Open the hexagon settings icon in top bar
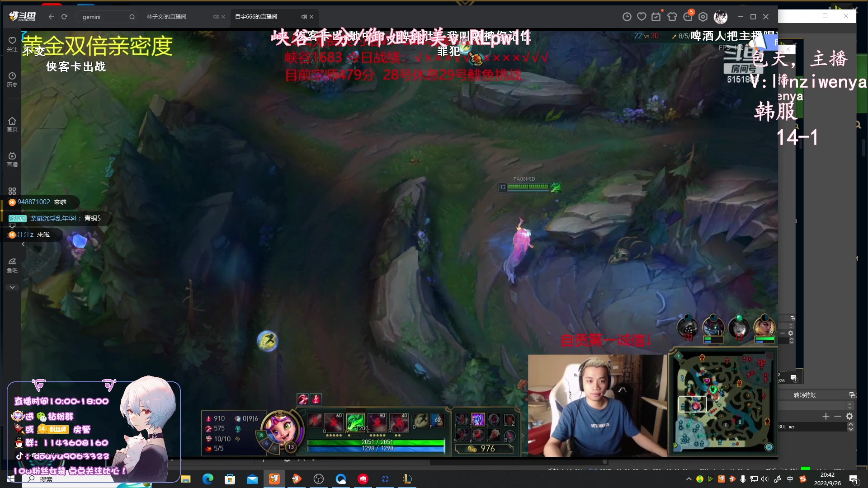Viewport: 868px width, 488px height. tap(703, 17)
